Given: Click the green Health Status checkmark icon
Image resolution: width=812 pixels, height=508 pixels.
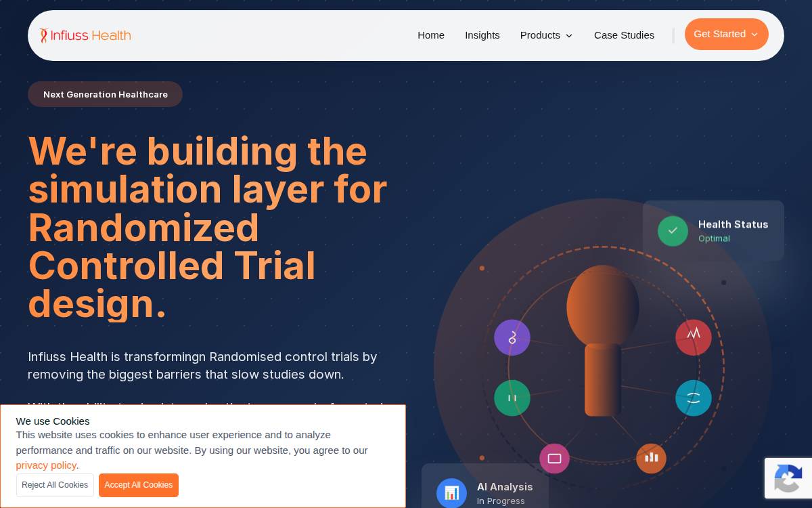Looking at the screenshot, I should [673, 231].
